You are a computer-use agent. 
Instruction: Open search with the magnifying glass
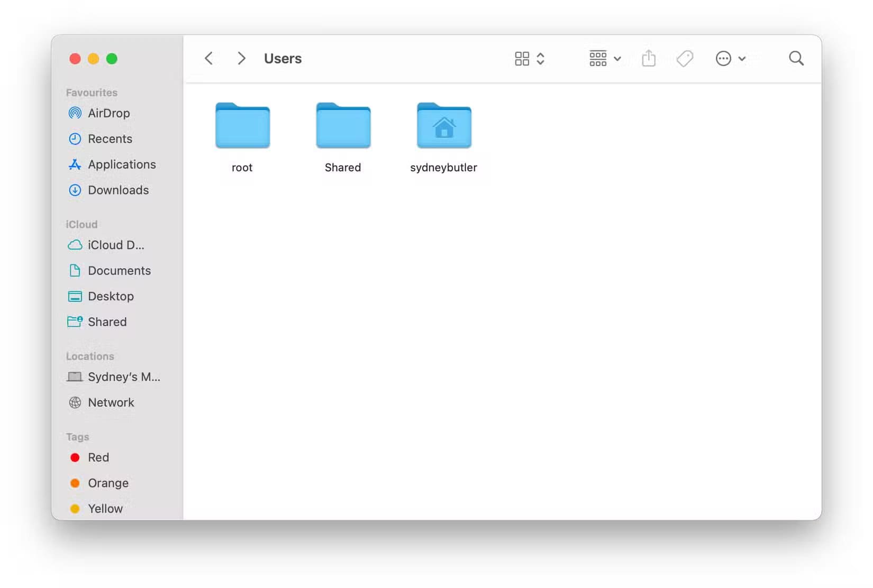796,58
